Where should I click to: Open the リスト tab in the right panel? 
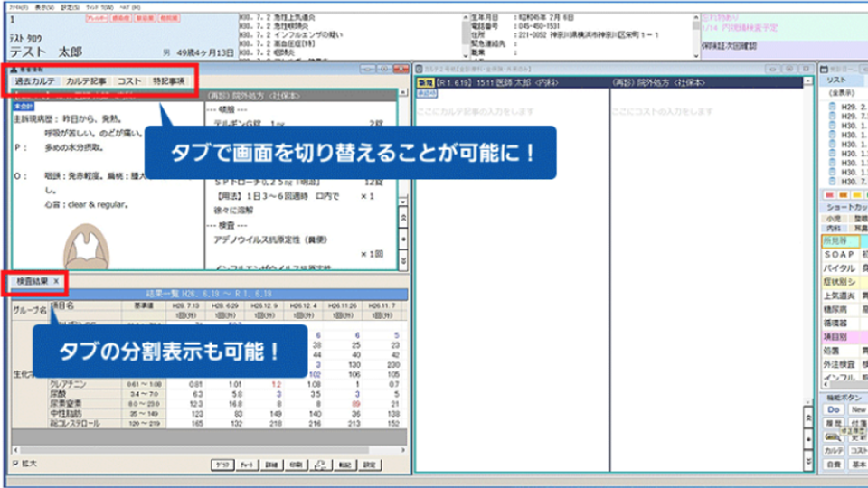[x=837, y=80]
